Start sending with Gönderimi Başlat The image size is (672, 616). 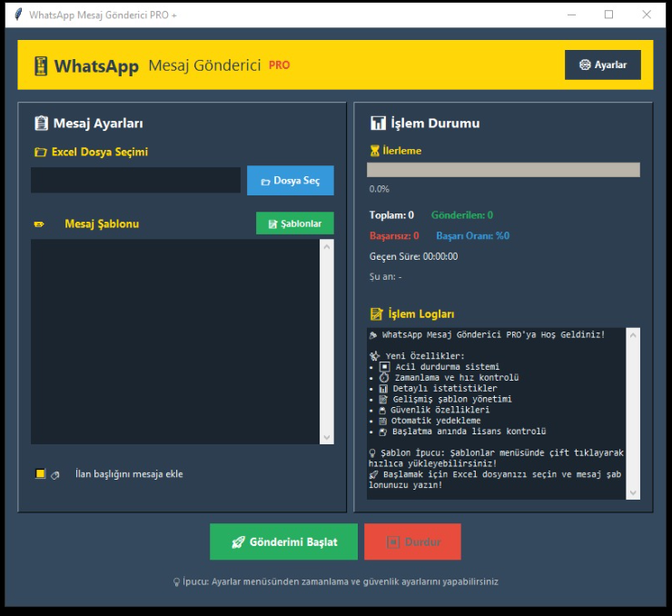click(283, 541)
